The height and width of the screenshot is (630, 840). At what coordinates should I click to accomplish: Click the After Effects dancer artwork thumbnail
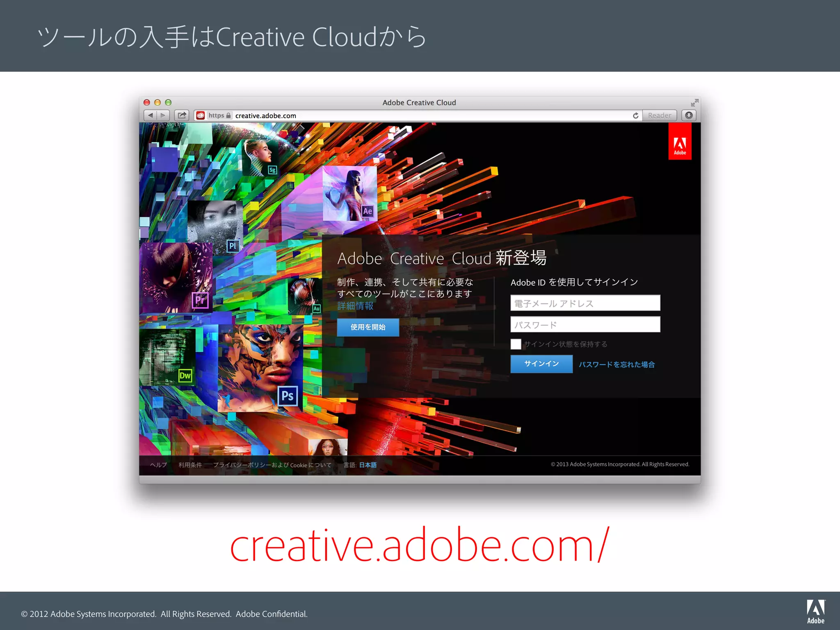point(349,193)
